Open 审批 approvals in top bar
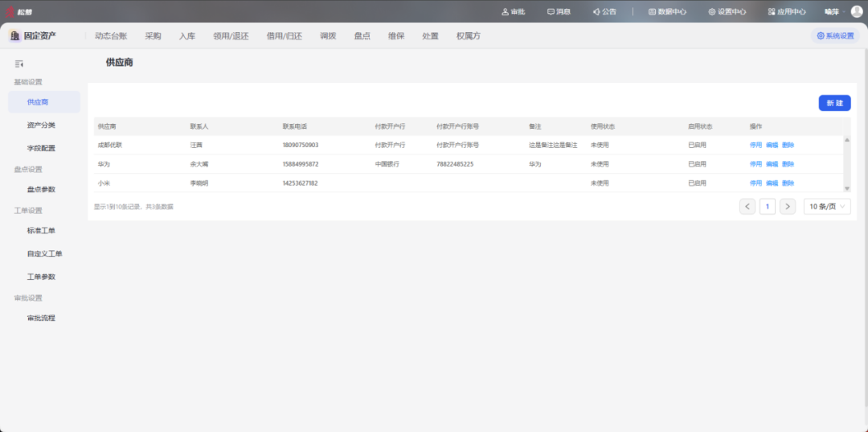 coord(513,12)
